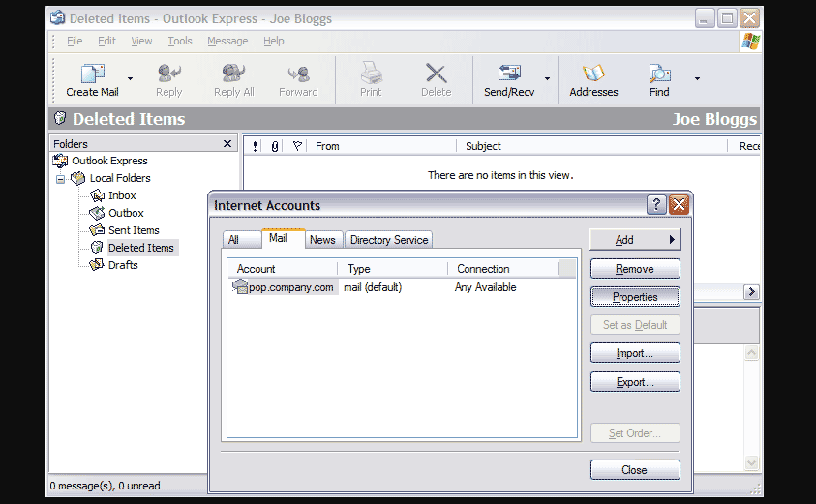Image resolution: width=816 pixels, height=504 pixels.
Task: Click the Add button in Internet Accounts
Action: 635,240
